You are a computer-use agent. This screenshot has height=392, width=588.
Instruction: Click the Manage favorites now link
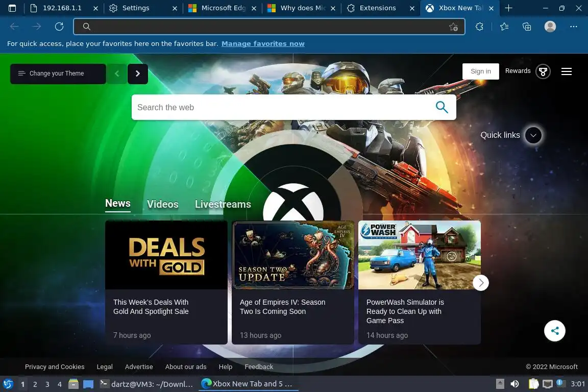[x=263, y=43]
